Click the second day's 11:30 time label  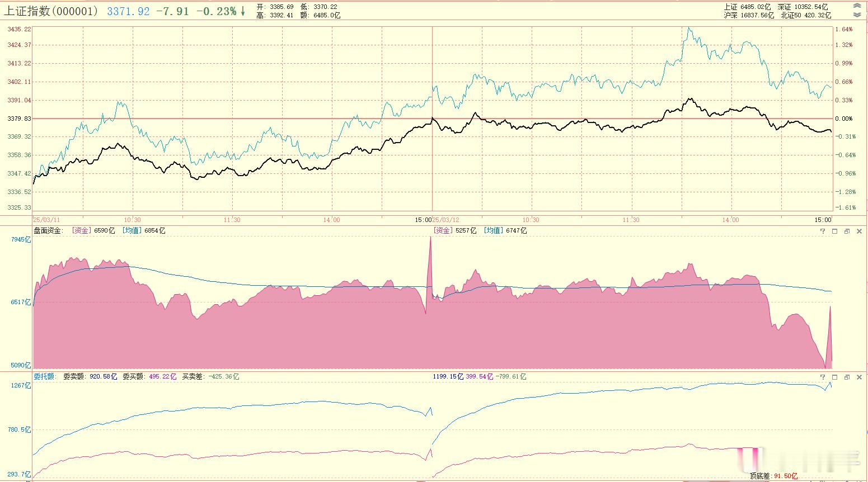click(x=631, y=220)
